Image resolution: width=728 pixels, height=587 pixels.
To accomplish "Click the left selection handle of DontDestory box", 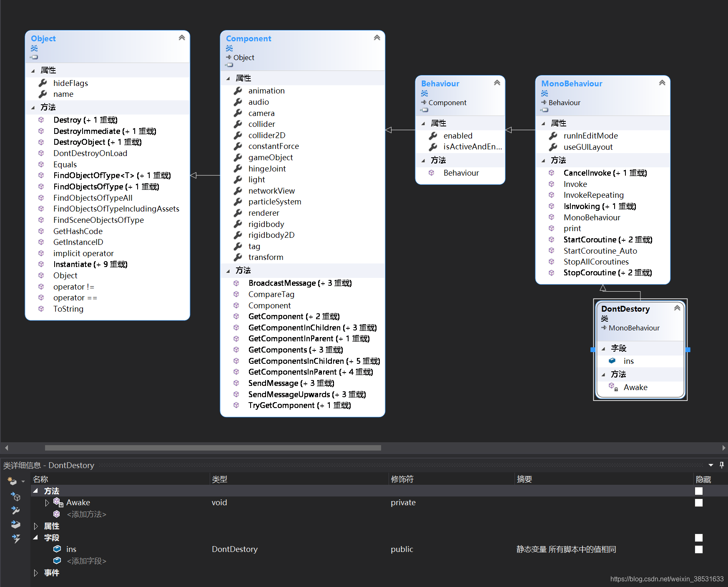I will pos(592,350).
